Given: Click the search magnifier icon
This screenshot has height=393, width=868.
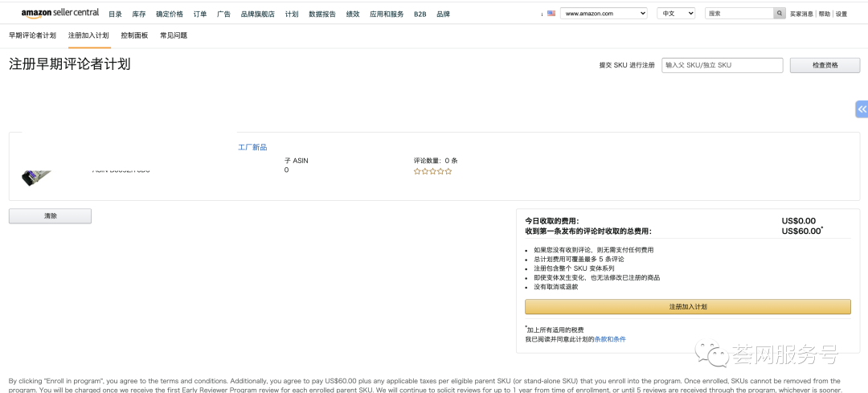Looking at the screenshot, I should 779,14.
